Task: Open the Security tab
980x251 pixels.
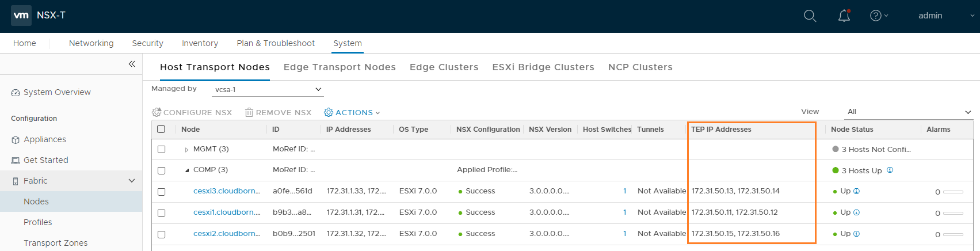Action: click(x=148, y=43)
